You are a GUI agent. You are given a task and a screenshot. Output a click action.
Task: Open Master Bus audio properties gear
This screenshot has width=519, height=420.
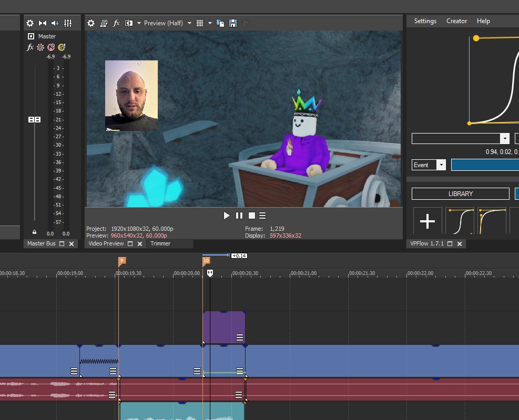coord(30,23)
